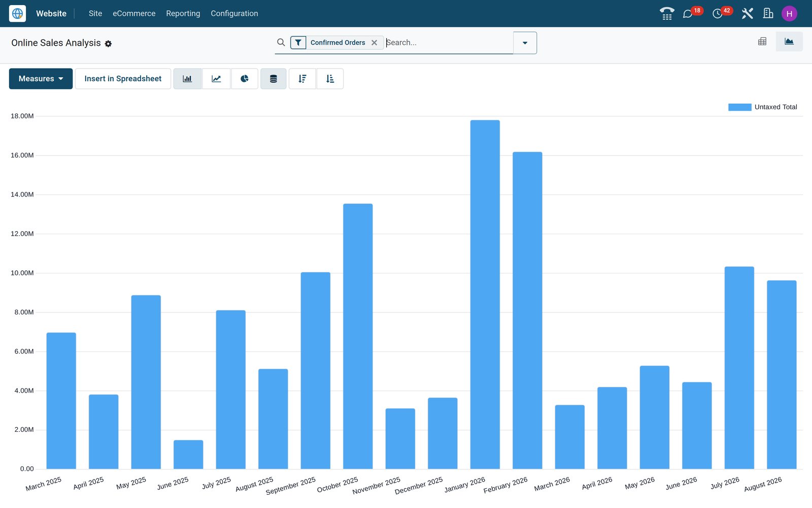Open the Configuration menu
The image size is (812, 508).
[x=234, y=14]
